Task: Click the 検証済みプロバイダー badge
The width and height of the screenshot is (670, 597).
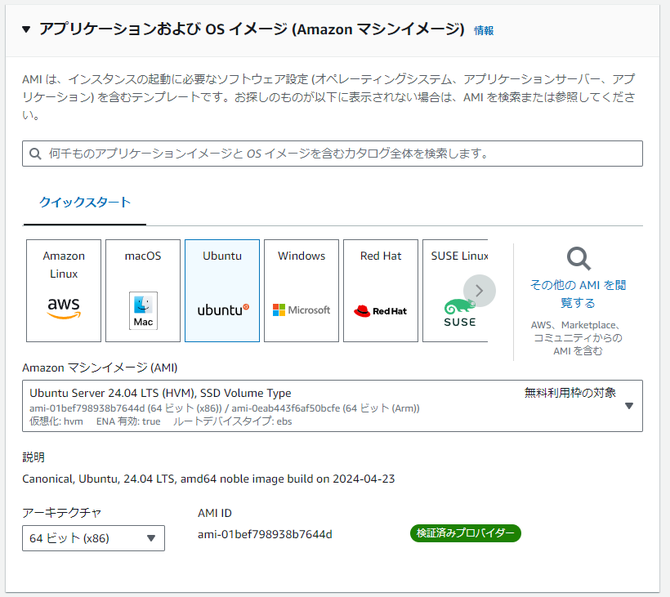Action: tap(465, 533)
